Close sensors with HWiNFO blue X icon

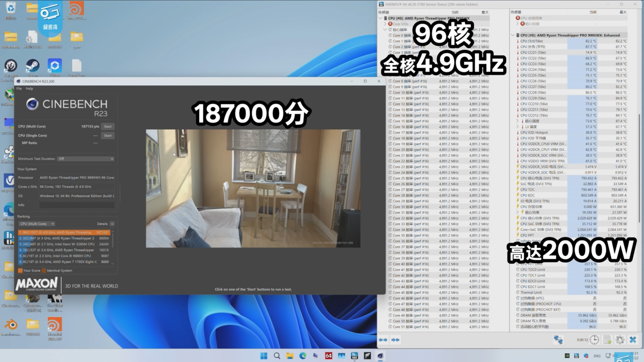(633, 340)
